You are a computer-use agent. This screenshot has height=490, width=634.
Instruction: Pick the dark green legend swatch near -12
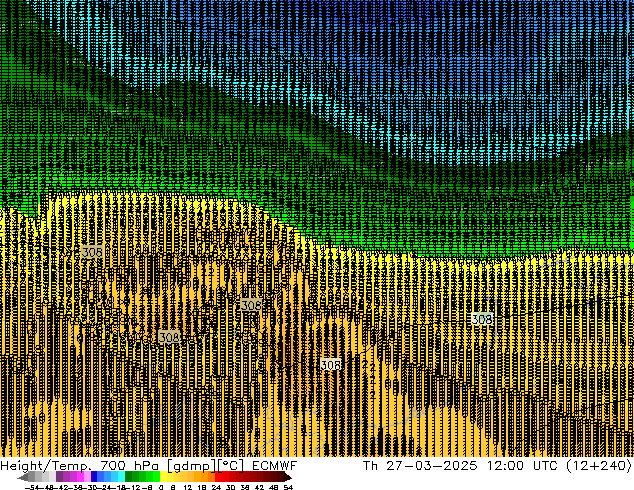pyautogui.click(x=129, y=477)
